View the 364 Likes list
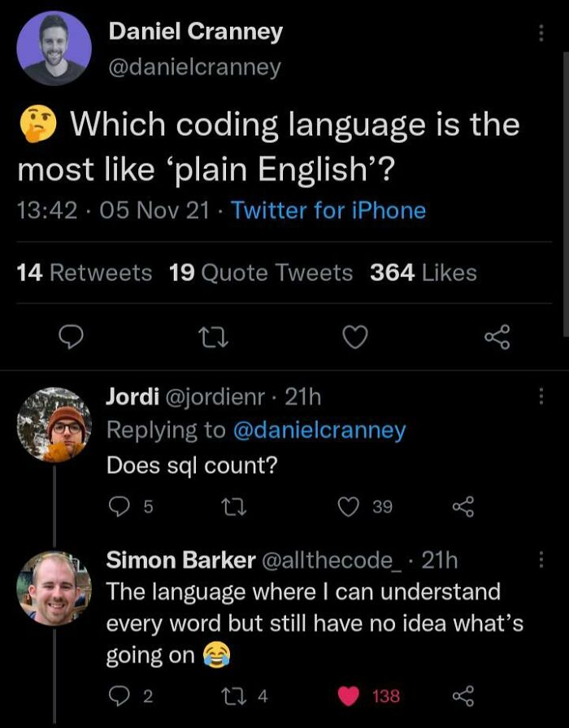This screenshot has width=569, height=728. point(423,272)
